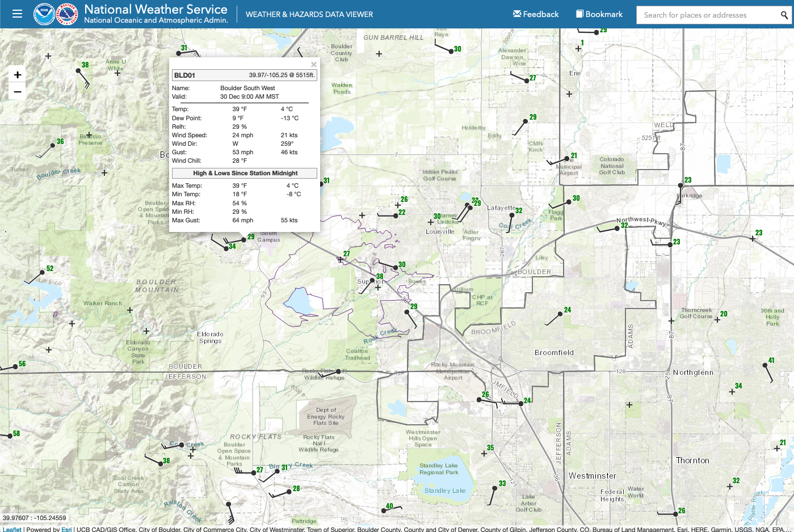794x532 pixels.
Task: Click the Weather & Hazards Data Viewer title
Action: [309, 14]
